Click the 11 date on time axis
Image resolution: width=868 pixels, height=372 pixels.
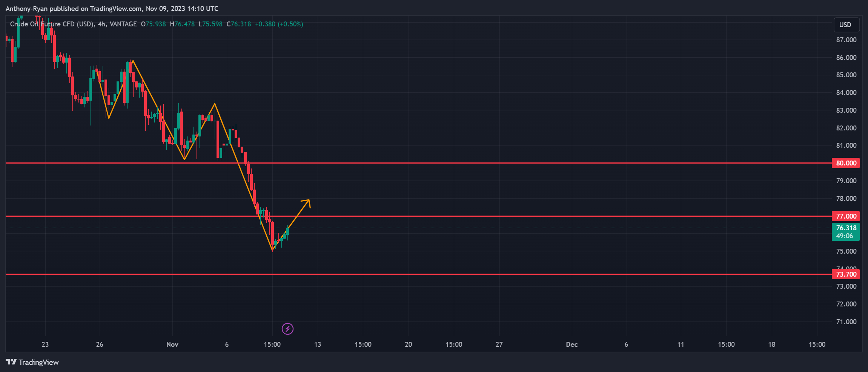point(681,344)
